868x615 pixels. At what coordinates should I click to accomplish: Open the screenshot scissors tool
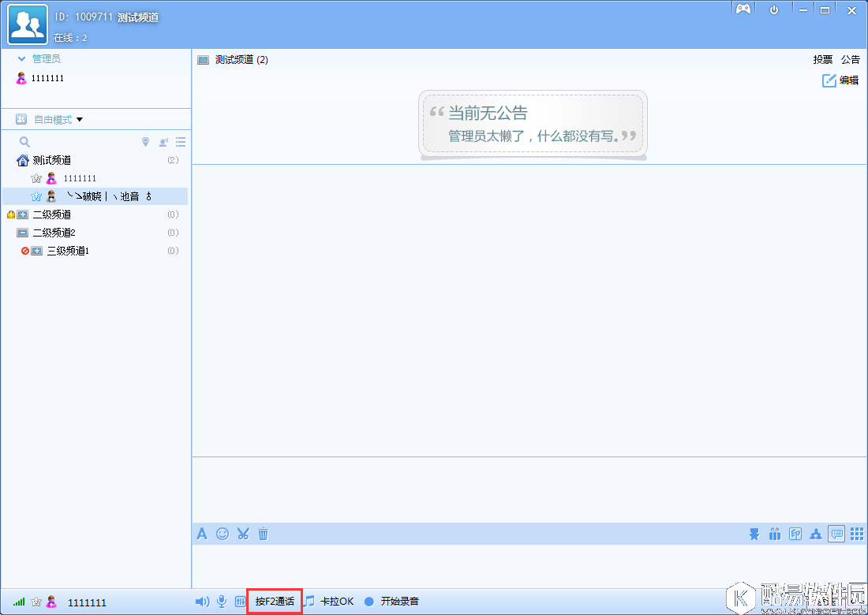click(x=242, y=534)
